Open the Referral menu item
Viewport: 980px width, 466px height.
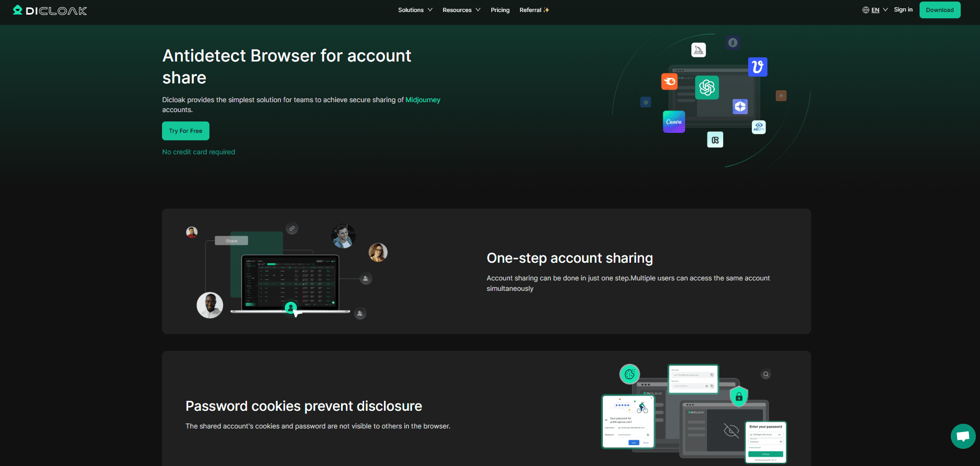tap(534, 10)
